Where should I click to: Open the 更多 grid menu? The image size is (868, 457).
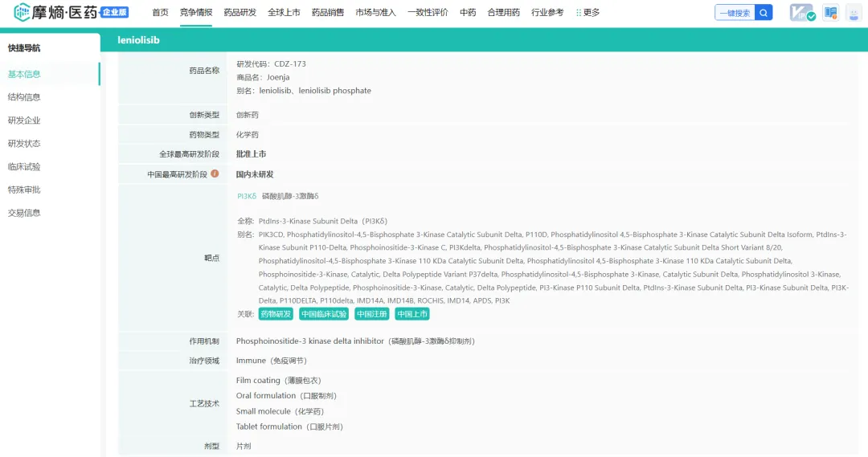pyautogui.click(x=588, y=13)
